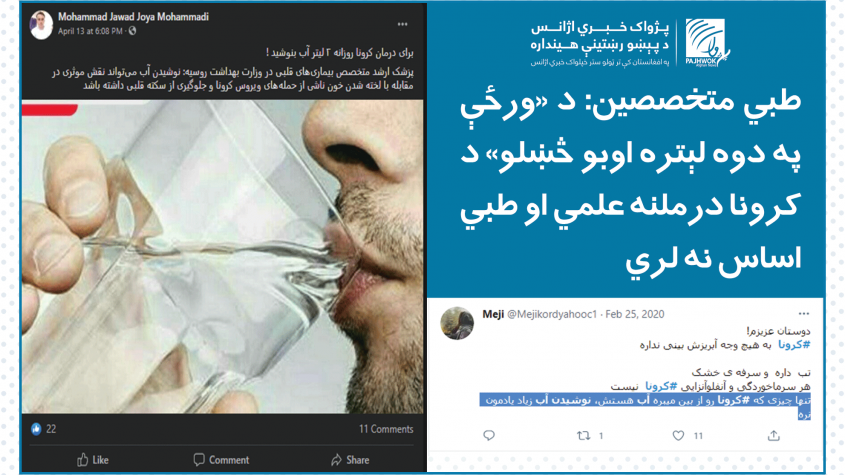Open Mohammad Jawad Joya Mohammadi profile name
Screen dimensions: 845x475
click(x=133, y=17)
